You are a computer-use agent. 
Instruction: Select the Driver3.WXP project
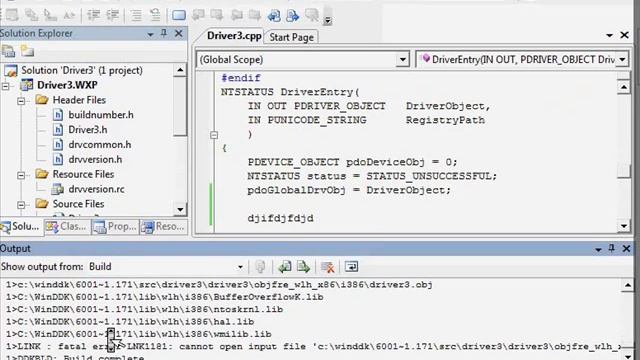(x=67, y=85)
